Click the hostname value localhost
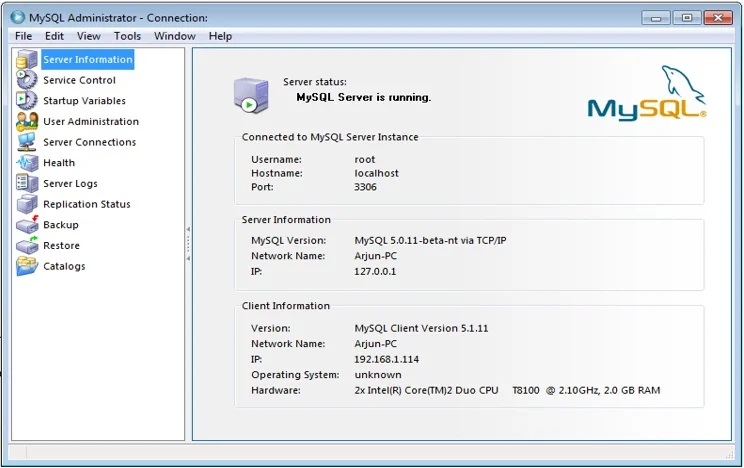 (x=376, y=173)
